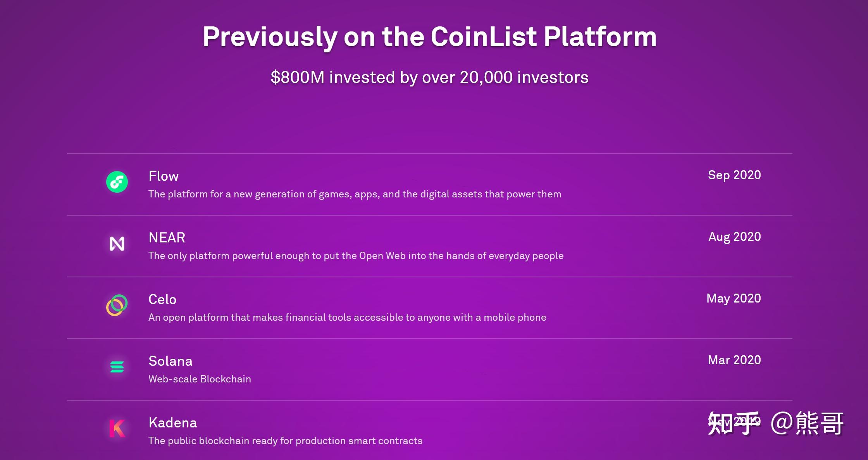868x460 pixels.
Task: Open the Kadena project title link
Action: coord(173,423)
